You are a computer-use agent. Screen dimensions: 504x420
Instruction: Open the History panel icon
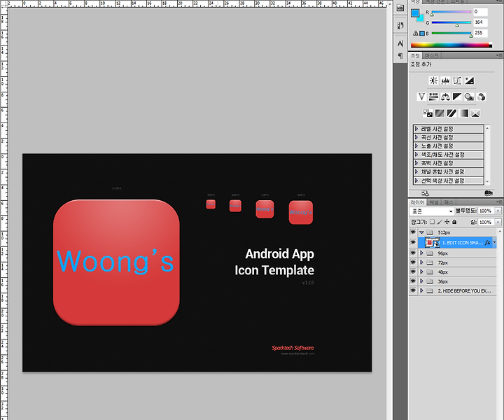point(400,25)
